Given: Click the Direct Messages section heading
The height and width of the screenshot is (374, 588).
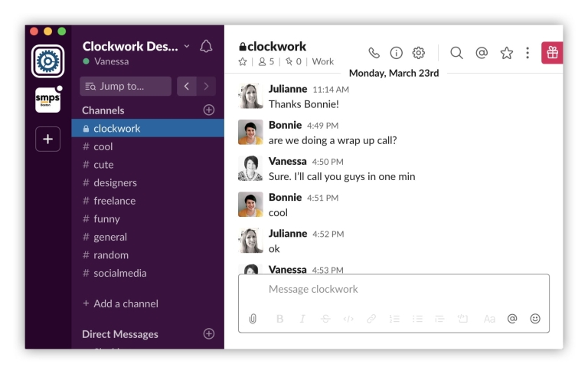Looking at the screenshot, I should coord(120,334).
